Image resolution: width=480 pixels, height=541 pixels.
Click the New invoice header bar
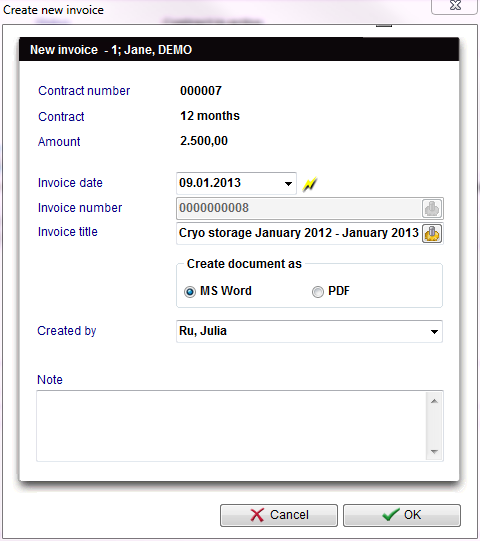tap(239, 50)
